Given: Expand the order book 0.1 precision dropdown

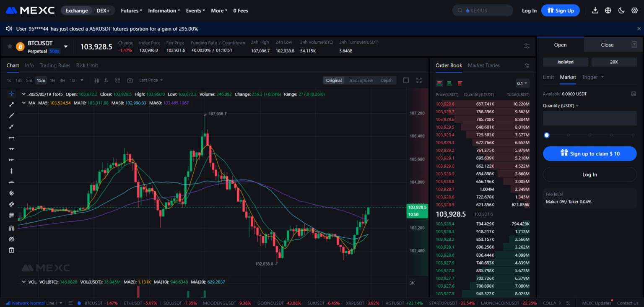Looking at the screenshot, I should pyautogui.click(x=522, y=83).
